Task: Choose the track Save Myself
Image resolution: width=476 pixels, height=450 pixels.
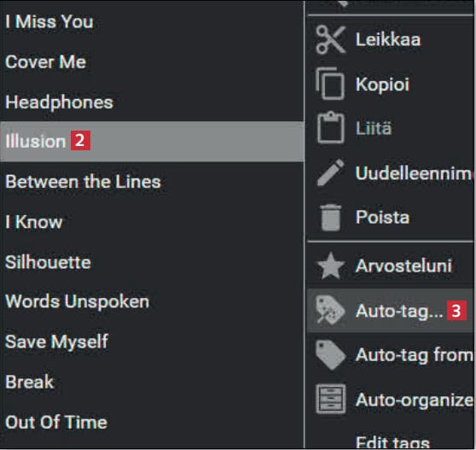Action: [x=152, y=342]
